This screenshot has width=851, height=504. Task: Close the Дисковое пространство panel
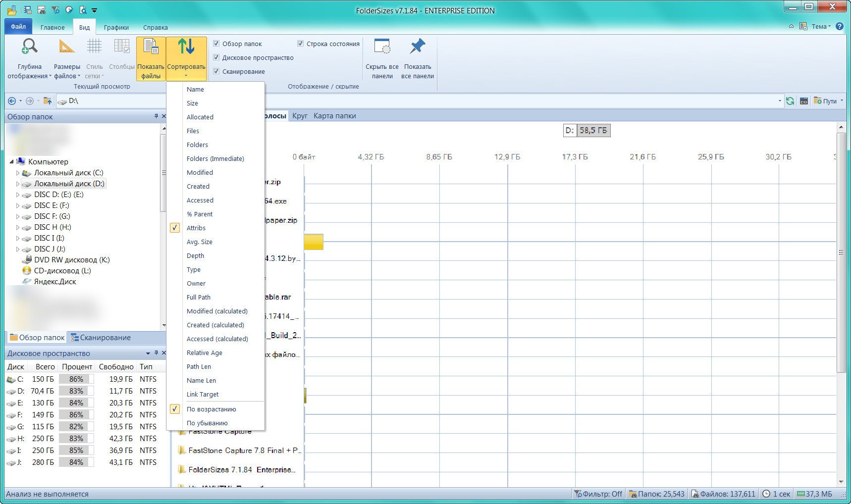click(163, 353)
